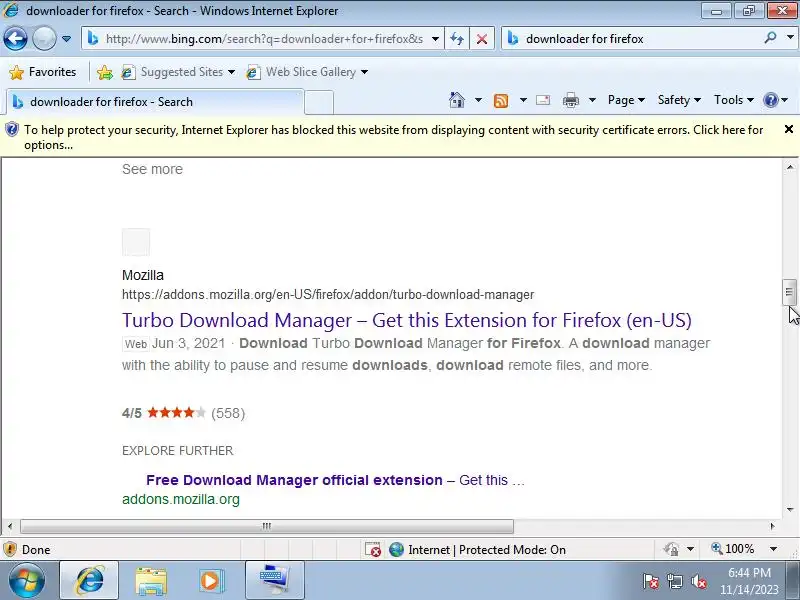Viewport: 800px width, 600px height.
Task: Click the vertical scrollbar down arrow
Action: click(790, 510)
